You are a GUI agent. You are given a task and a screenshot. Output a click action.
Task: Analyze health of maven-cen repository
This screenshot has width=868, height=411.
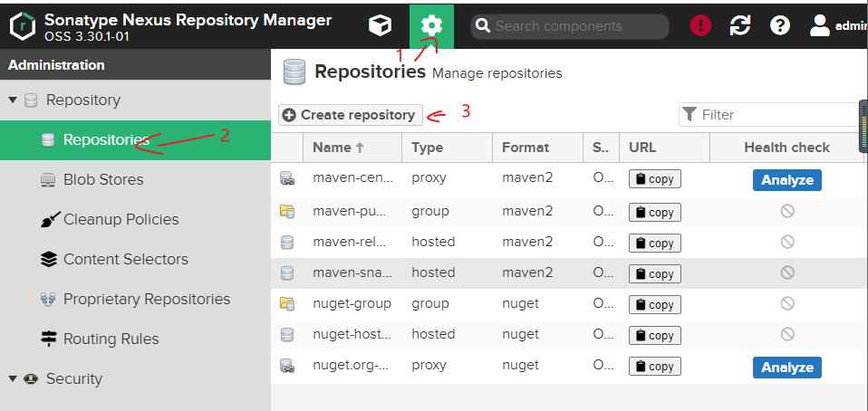[786, 180]
